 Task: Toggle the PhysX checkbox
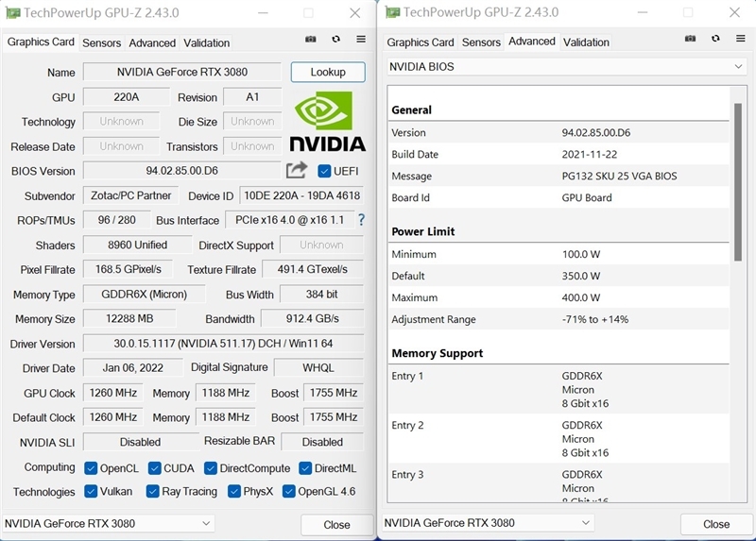233,491
